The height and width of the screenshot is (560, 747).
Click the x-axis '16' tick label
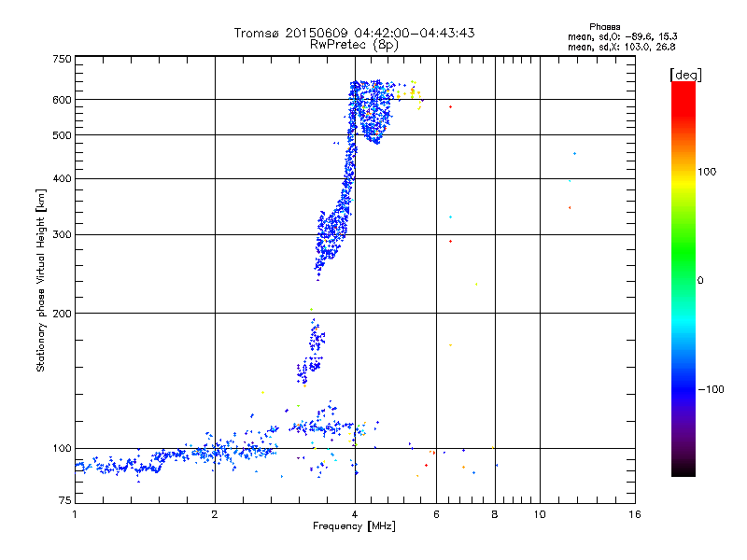(x=635, y=514)
